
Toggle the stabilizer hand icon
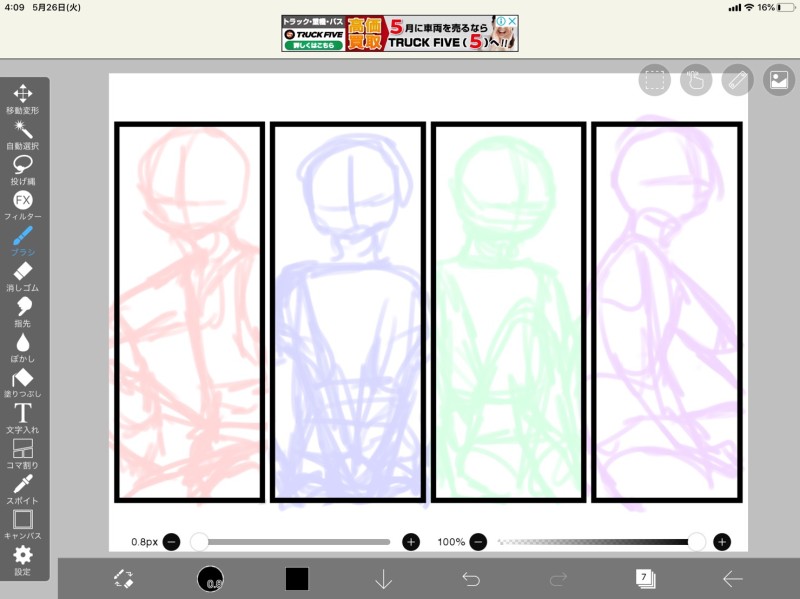pos(696,80)
